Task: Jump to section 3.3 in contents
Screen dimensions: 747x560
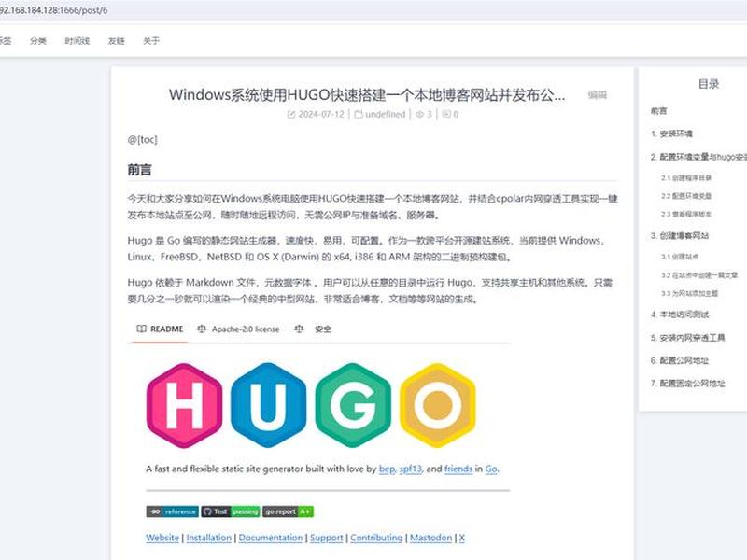Action: click(689, 293)
